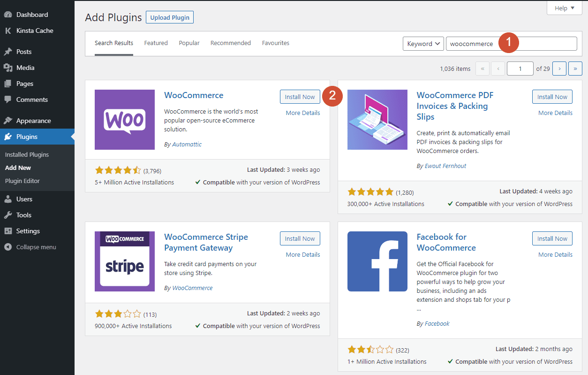
Task: Select the Plugins plug icon
Action: pos(10,136)
